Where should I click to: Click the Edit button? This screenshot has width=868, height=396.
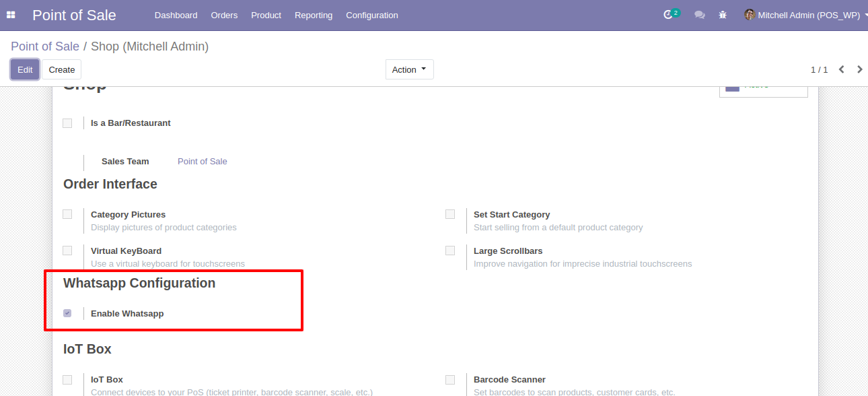point(25,69)
